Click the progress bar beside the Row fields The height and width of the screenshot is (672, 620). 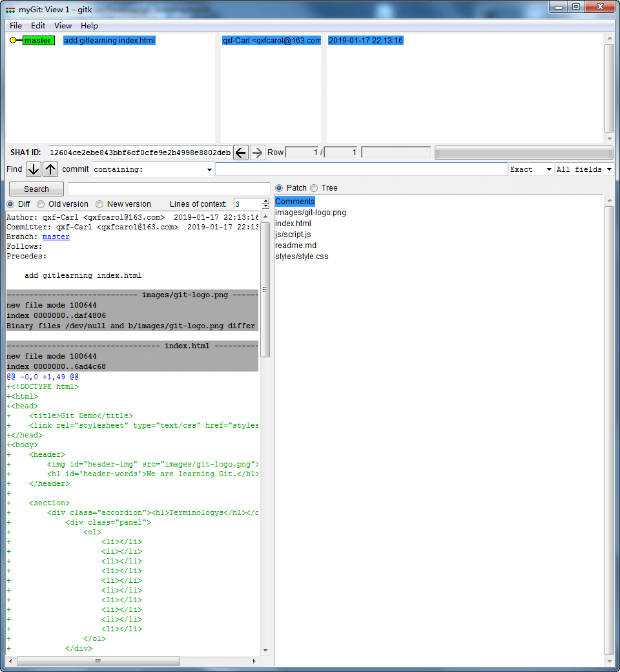(x=524, y=152)
